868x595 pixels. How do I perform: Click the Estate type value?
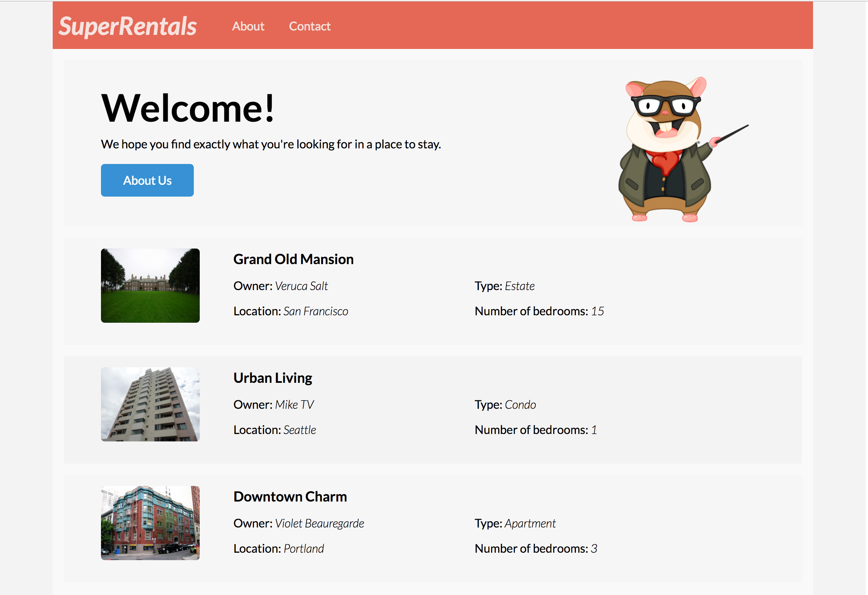pos(519,286)
